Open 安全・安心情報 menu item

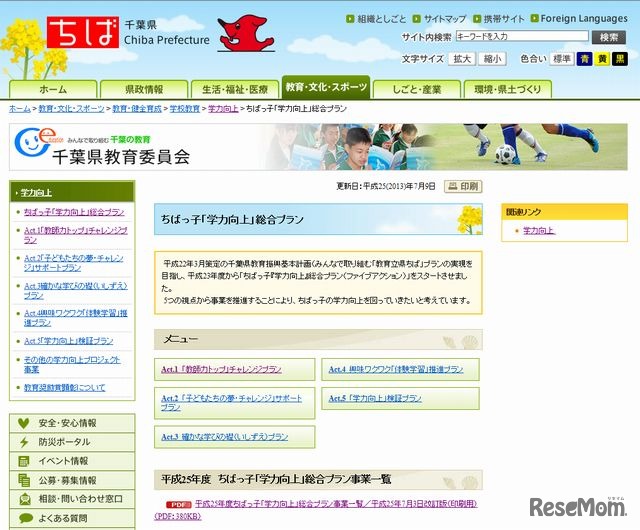pyautogui.click(x=72, y=423)
